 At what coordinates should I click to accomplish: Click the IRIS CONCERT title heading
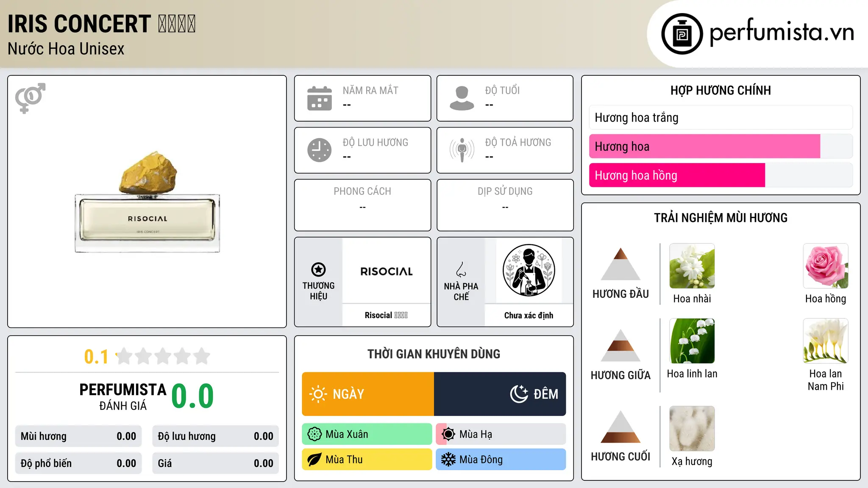click(x=102, y=24)
